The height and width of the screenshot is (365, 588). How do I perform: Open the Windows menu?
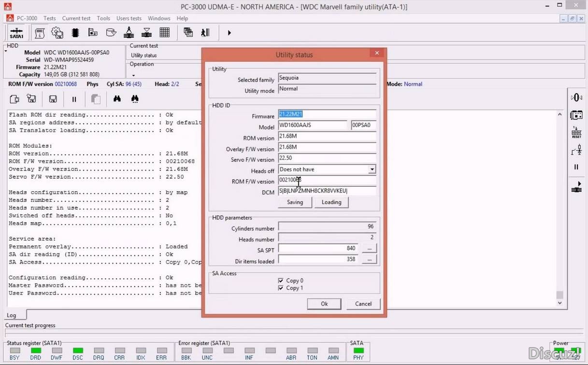click(159, 18)
